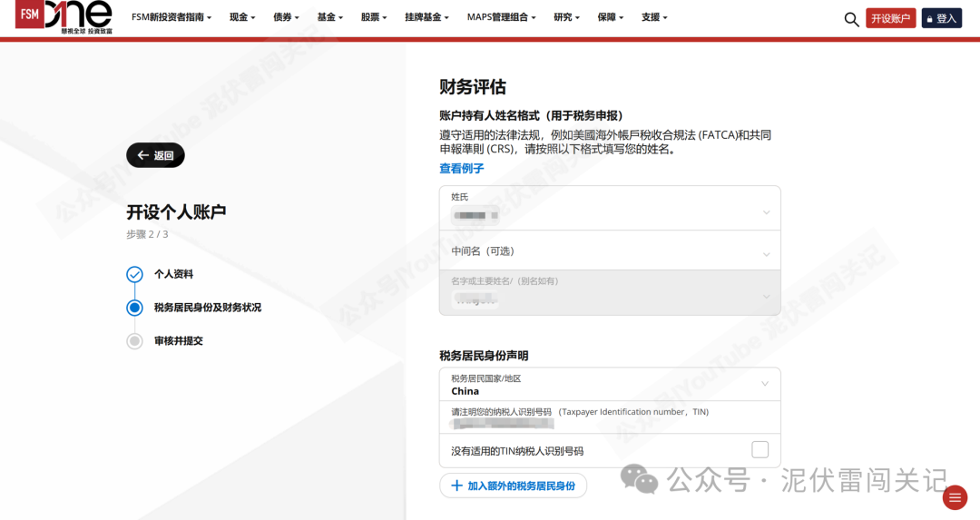Open MAPS管理组合 menu
Screen dimensions: 980x520
[x=501, y=17]
